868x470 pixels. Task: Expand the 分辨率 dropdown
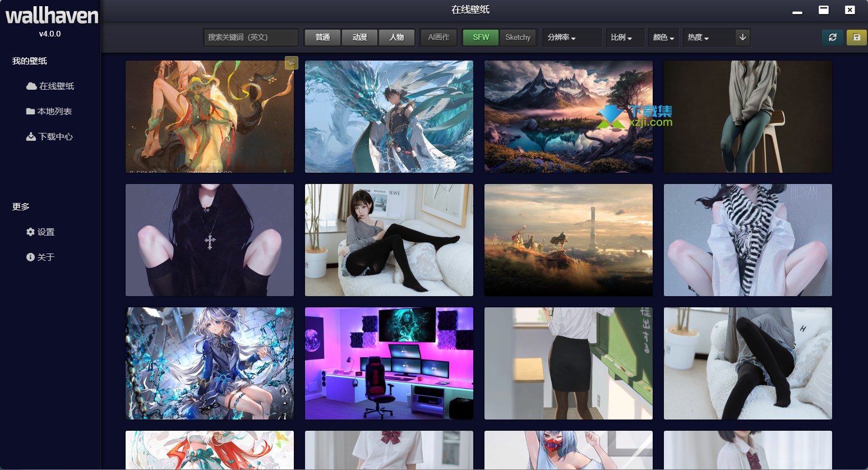tap(572, 37)
